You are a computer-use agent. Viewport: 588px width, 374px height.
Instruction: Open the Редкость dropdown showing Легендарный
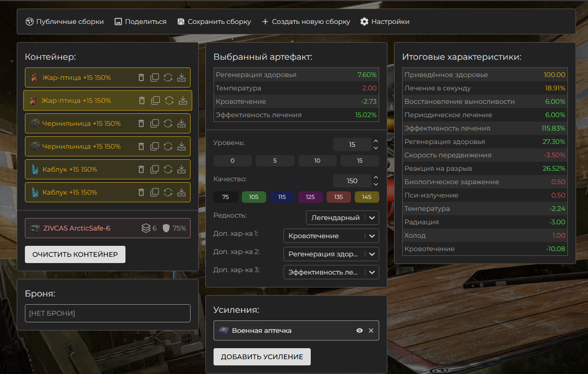[342, 218]
